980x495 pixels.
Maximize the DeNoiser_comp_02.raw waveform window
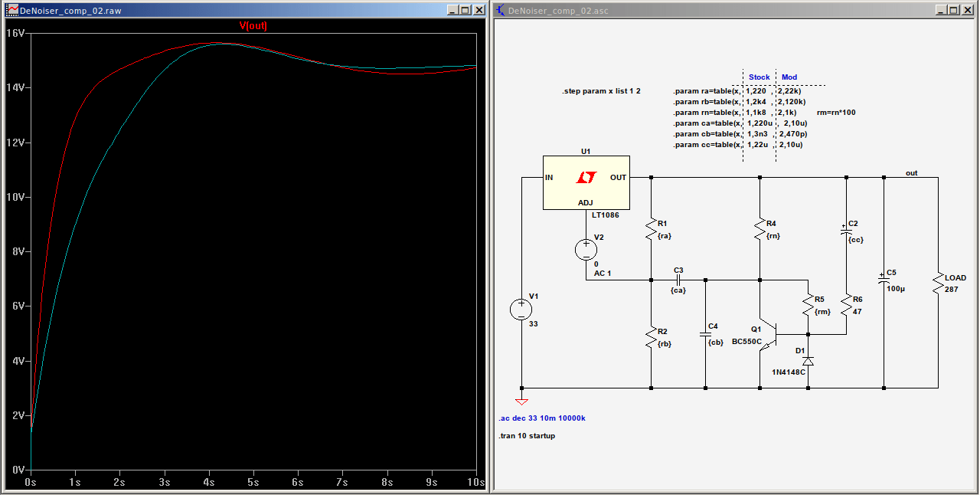click(465, 10)
